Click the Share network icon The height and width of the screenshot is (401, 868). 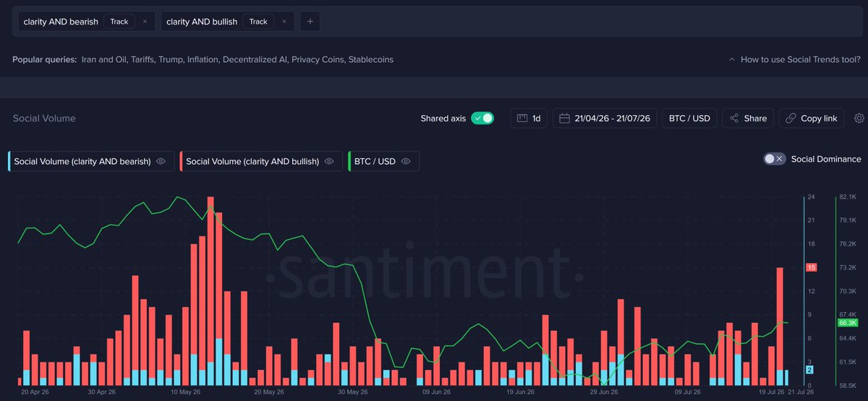pos(734,118)
